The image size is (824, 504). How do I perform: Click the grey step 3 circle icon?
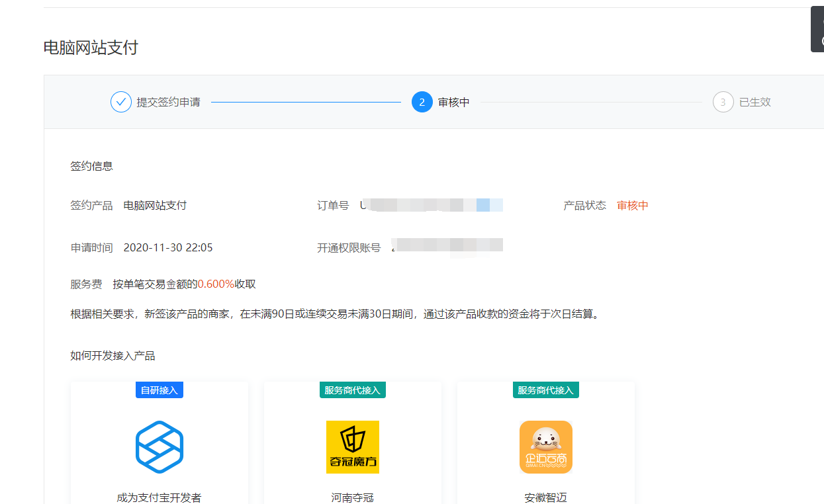point(723,102)
